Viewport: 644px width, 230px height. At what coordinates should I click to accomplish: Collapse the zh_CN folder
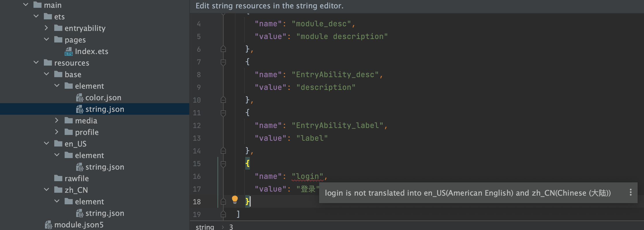pyautogui.click(x=46, y=190)
